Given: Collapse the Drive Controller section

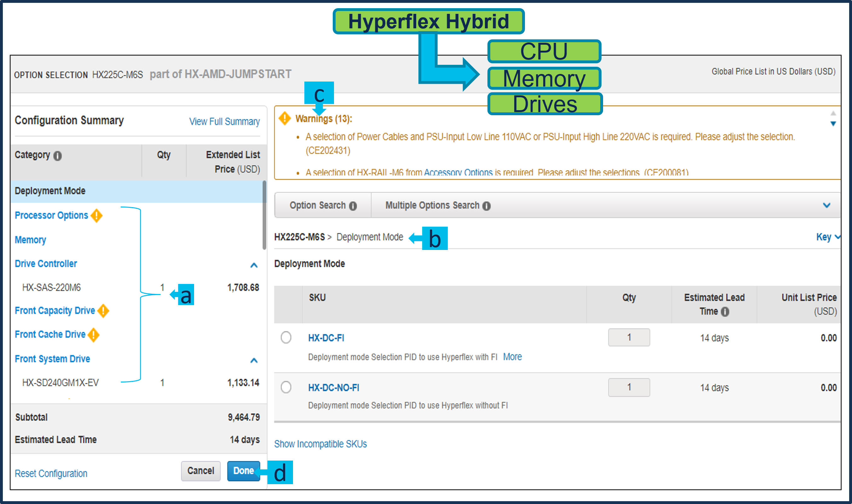Looking at the screenshot, I should [x=254, y=265].
